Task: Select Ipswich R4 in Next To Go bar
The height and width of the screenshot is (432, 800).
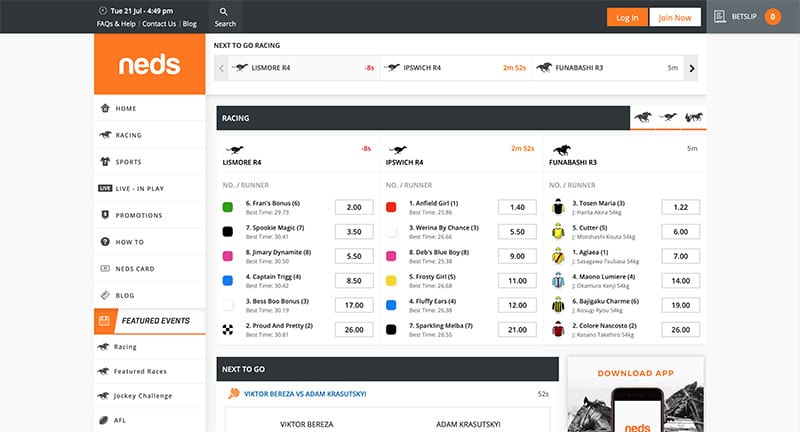Action: click(456, 68)
